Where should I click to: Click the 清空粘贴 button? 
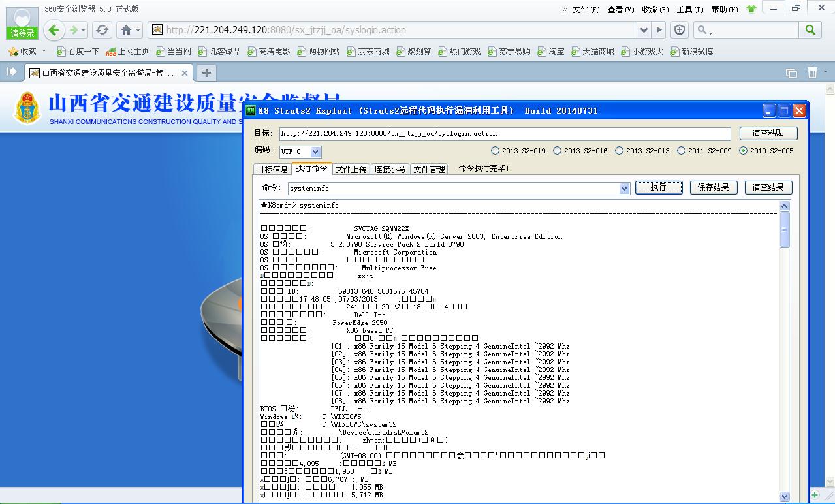point(768,133)
